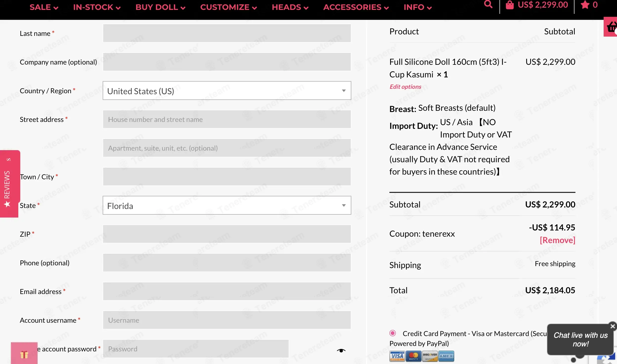Focus the Account username field
The image size is (617, 364).
(227, 320)
